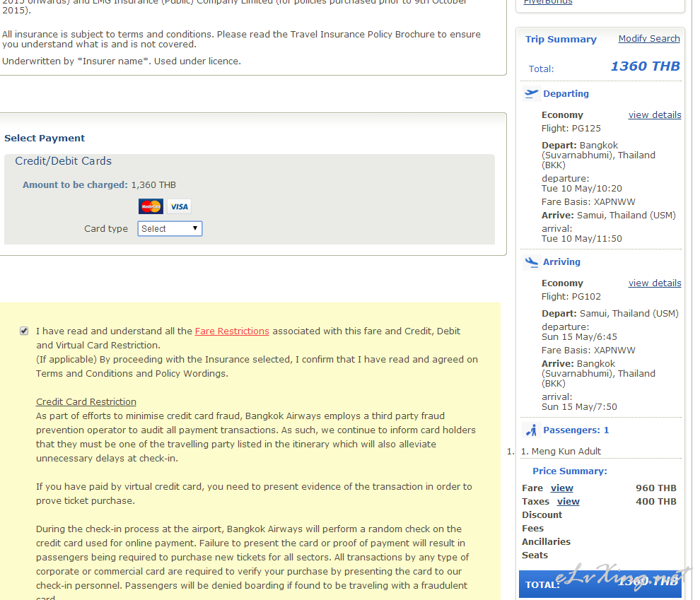Viewport: 700px width, 600px height.
Task: View the Taxes breakdown link
Action: coord(568,501)
